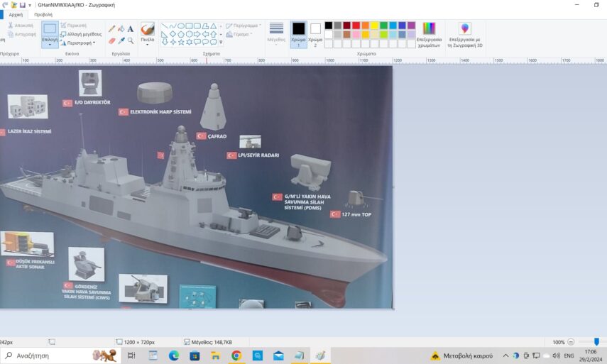Switch to the Προβολή tab
The image size is (607, 364).
pyautogui.click(x=43, y=14)
